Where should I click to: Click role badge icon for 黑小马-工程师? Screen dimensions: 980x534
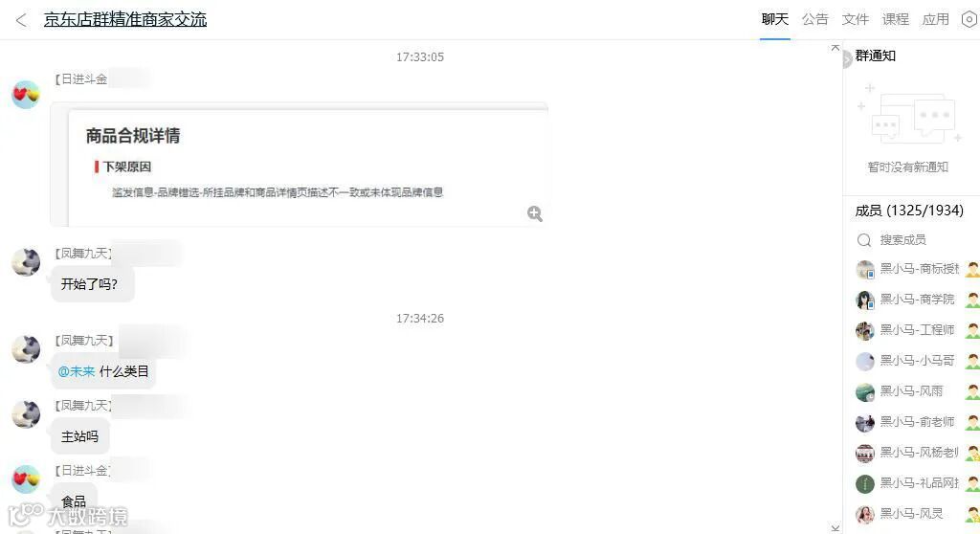pos(972,331)
